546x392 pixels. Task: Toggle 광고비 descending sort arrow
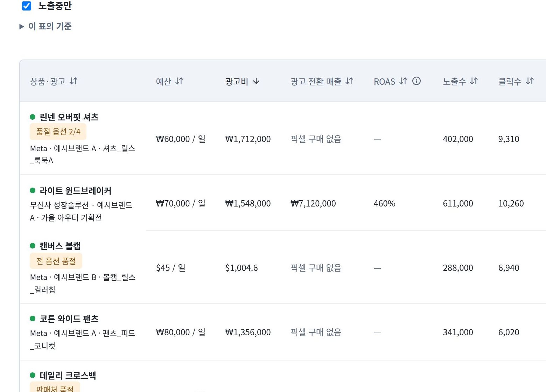256,81
